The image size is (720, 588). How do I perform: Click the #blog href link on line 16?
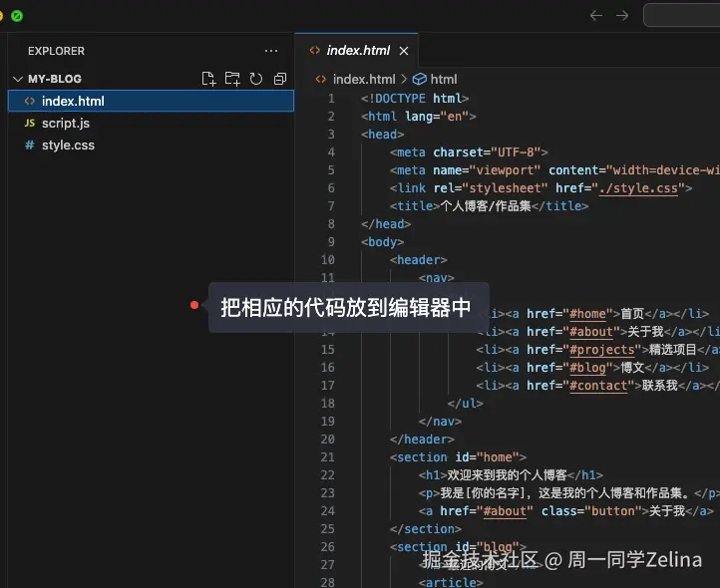pyautogui.click(x=587, y=368)
